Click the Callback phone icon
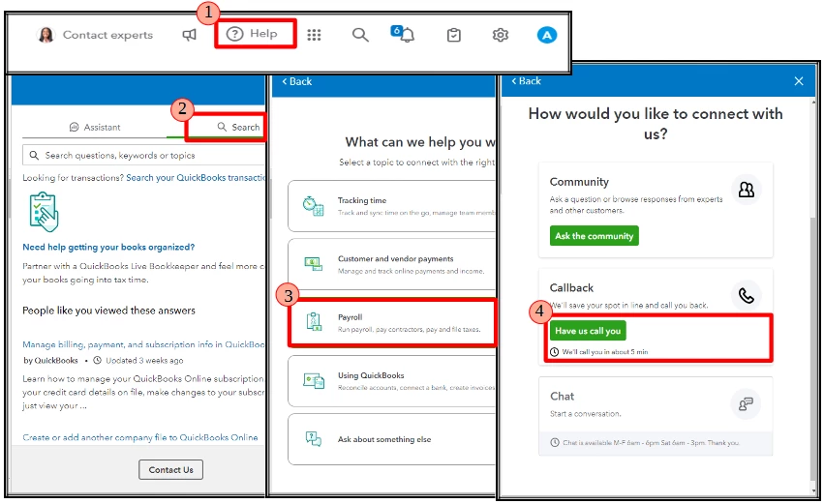The height and width of the screenshot is (504, 824). (x=747, y=296)
